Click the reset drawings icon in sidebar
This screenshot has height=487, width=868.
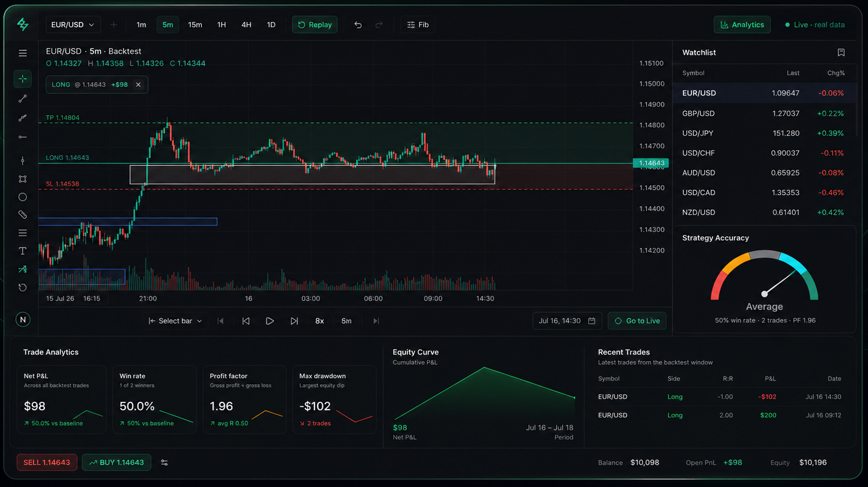coord(22,287)
